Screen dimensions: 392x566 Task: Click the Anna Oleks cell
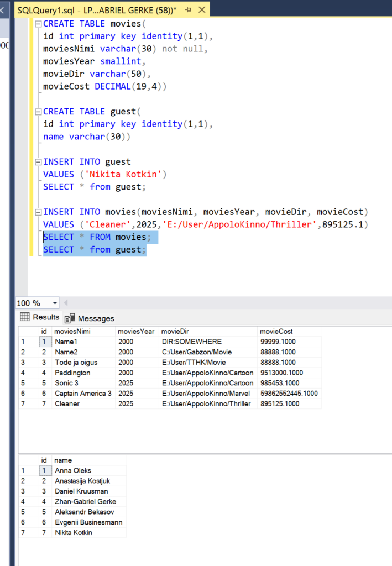[x=89, y=471]
